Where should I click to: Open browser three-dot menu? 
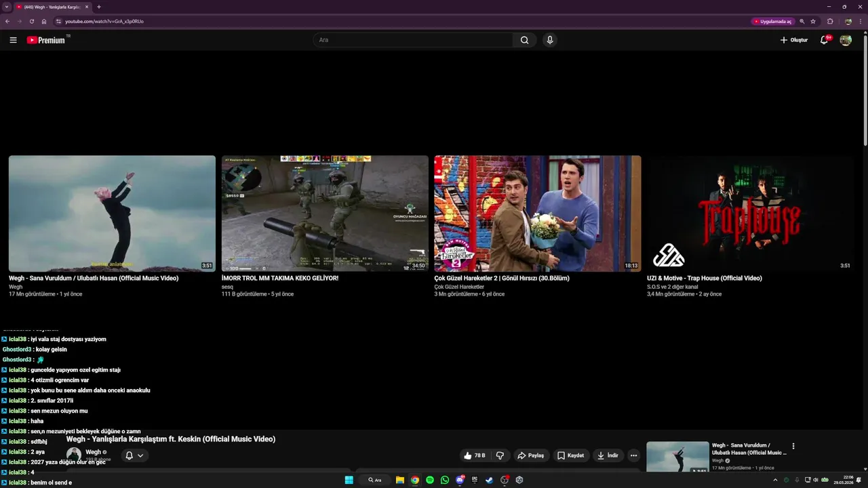[x=861, y=21]
